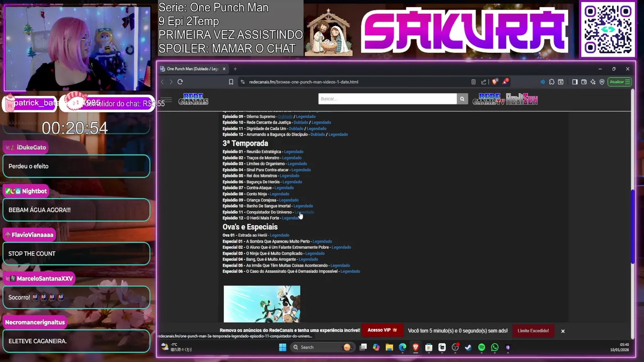Open Episódio 05 Rei dos Monstros Legendado
Viewport: 644px width, 362px height.
[289, 176]
